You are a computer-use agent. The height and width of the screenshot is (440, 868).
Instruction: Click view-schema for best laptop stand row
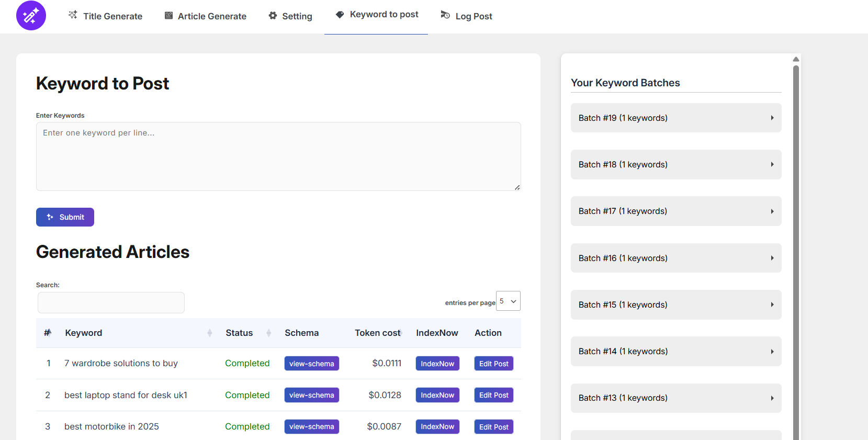(311, 395)
